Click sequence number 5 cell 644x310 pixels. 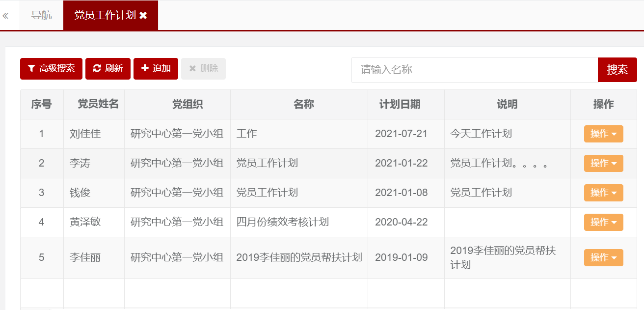click(42, 257)
